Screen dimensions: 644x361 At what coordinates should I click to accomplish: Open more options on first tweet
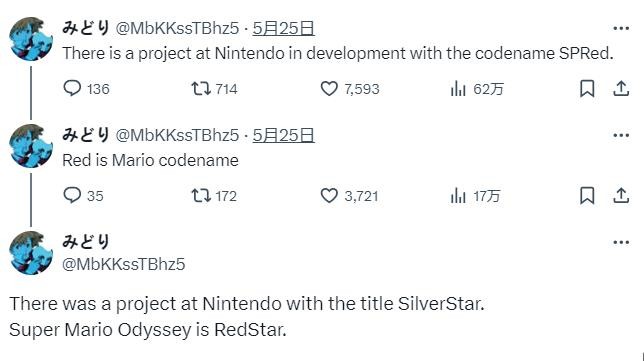pyautogui.click(x=621, y=28)
